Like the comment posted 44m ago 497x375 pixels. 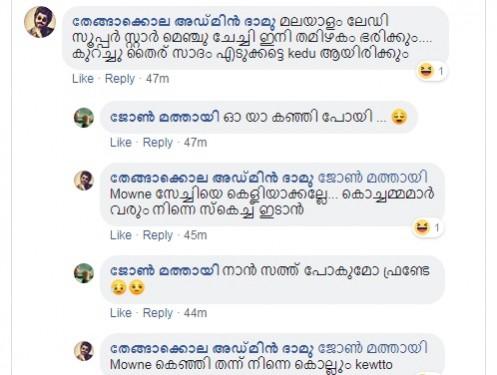(x=121, y=313)
